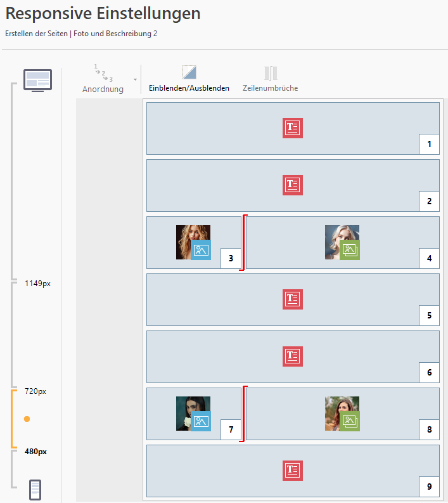
Task: Select the gallery thumbnail in cell 4
Action: pos(342,242)
